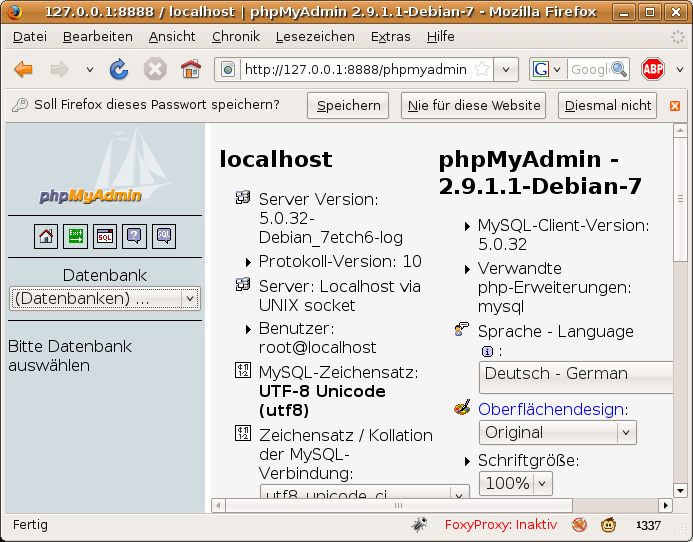Open the Datei menu

coord(30,37)
